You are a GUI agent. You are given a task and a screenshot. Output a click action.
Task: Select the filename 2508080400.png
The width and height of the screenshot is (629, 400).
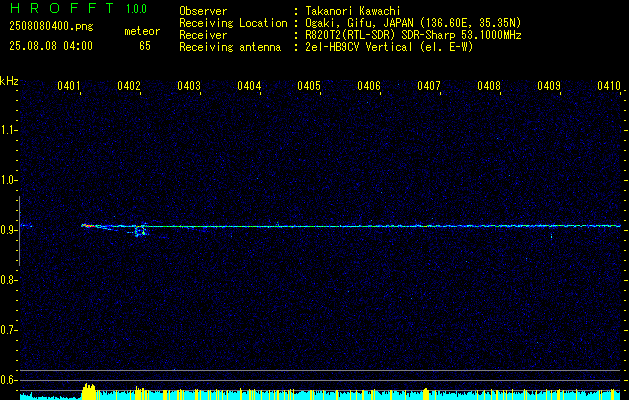click(51, 27)
